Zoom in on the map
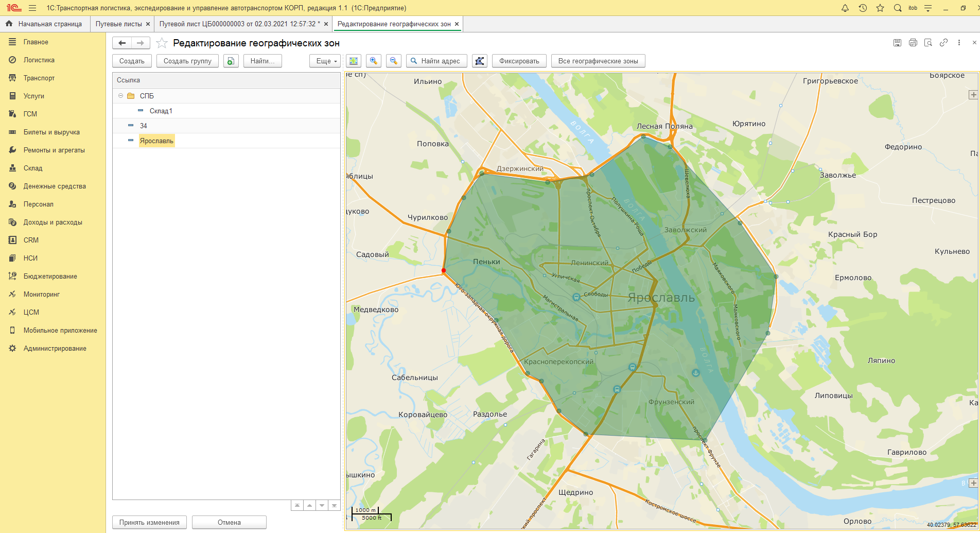 coord(374,61)
